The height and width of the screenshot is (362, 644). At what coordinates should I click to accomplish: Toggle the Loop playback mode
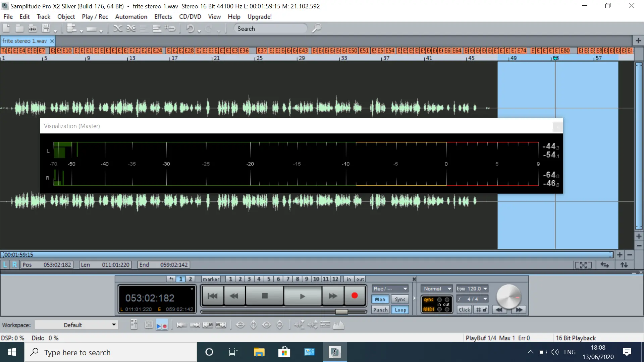[x=400, y=310]
